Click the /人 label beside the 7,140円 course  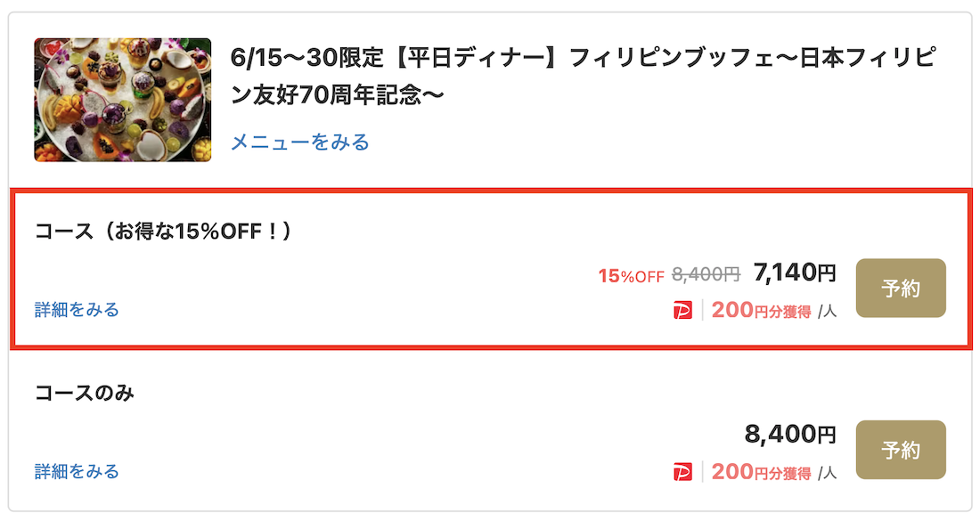[x=827, y=311]
